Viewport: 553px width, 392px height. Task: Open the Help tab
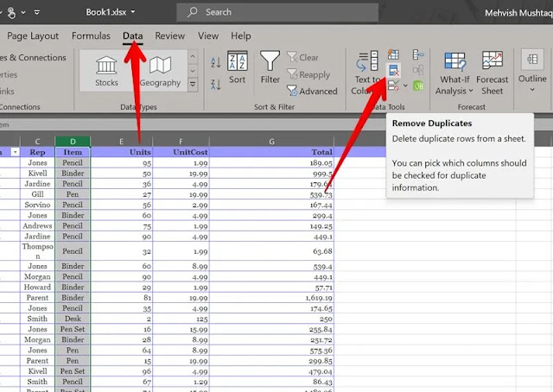click(241, 36)
